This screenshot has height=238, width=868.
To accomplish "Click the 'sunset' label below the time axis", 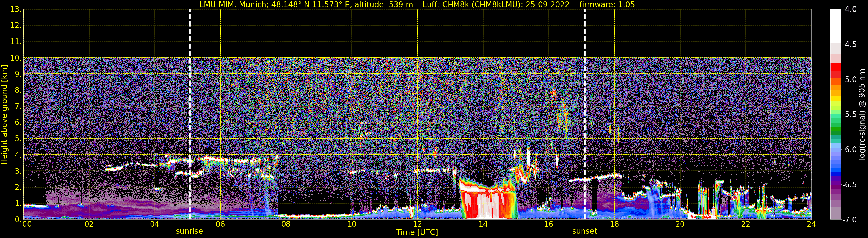I will (x=585, y=231).
